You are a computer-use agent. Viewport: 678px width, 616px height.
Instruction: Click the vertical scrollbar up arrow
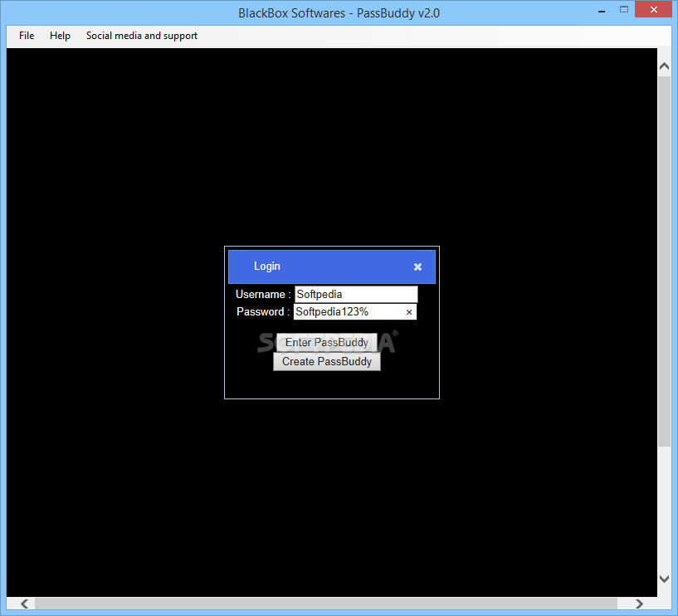coord(664,66)
